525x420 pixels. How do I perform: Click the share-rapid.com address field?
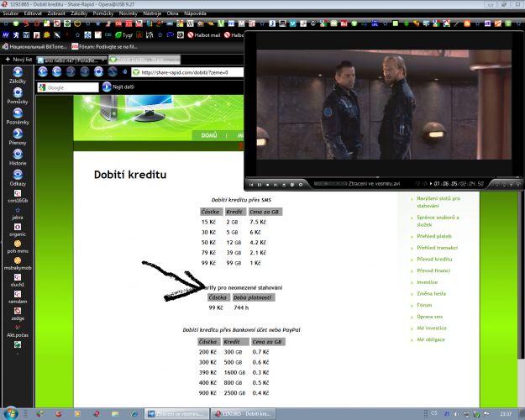click(x=188, y=72)
